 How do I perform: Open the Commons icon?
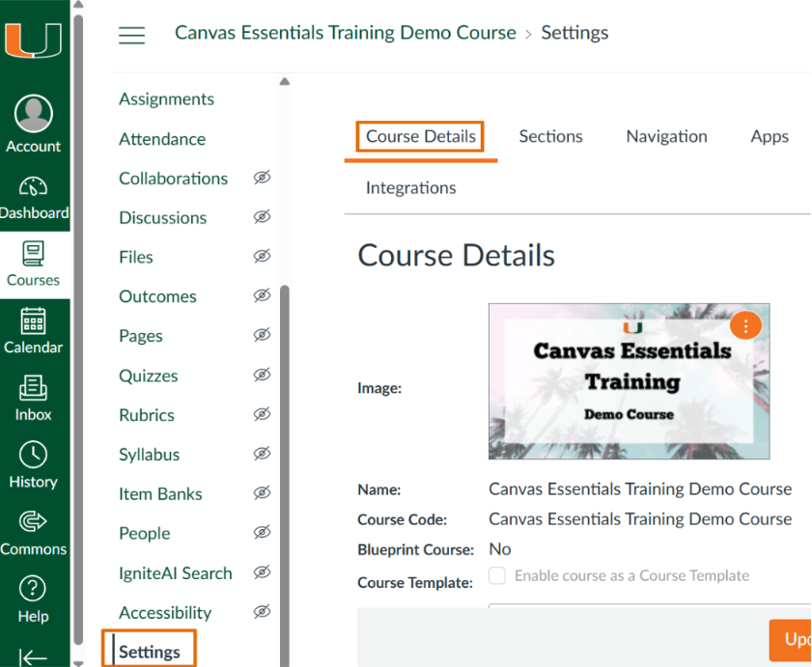[33, 521]
